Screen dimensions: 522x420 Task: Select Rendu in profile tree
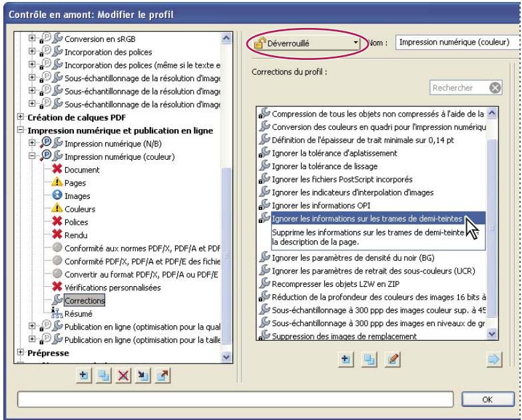point(76,236)
